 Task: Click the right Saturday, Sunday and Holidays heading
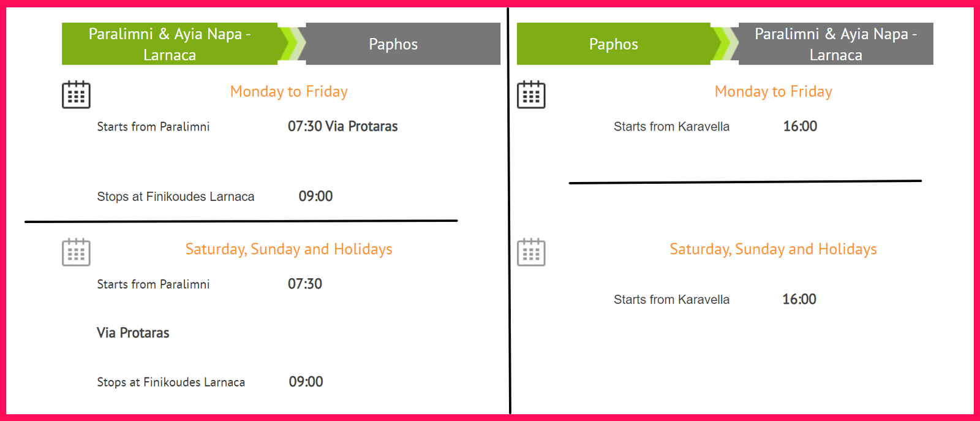coord(773,249)
